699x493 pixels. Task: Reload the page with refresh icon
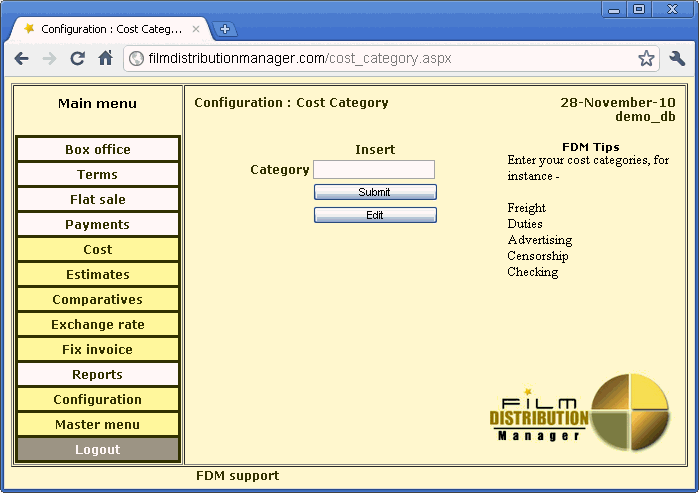tap(77, 59)
